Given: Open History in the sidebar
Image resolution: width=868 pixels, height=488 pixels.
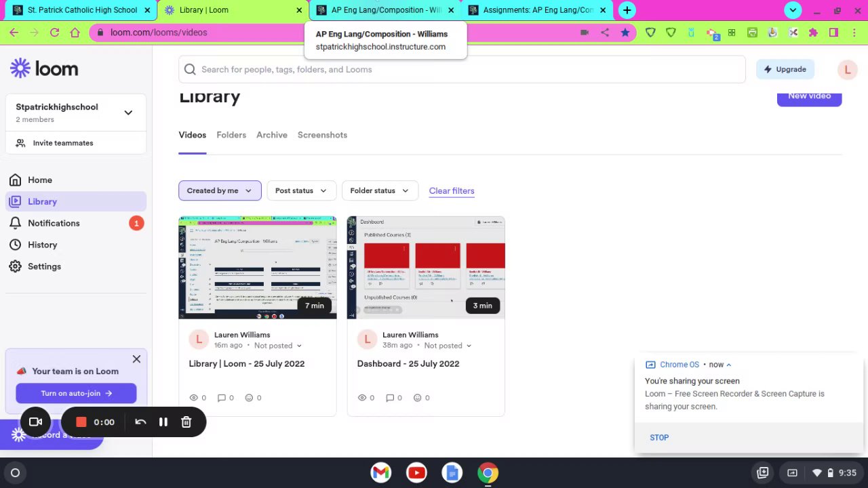Looking at the screenshot, I should click(76, 245).
